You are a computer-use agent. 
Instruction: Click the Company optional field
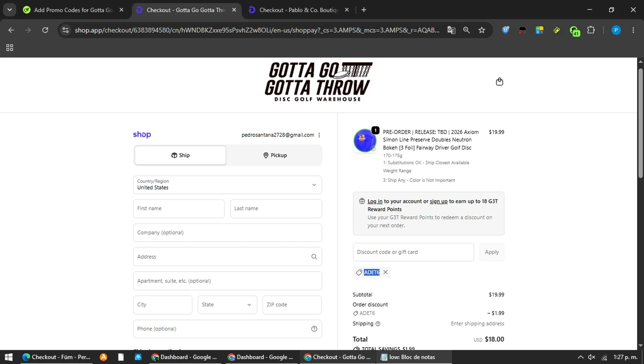coord(228,232)
